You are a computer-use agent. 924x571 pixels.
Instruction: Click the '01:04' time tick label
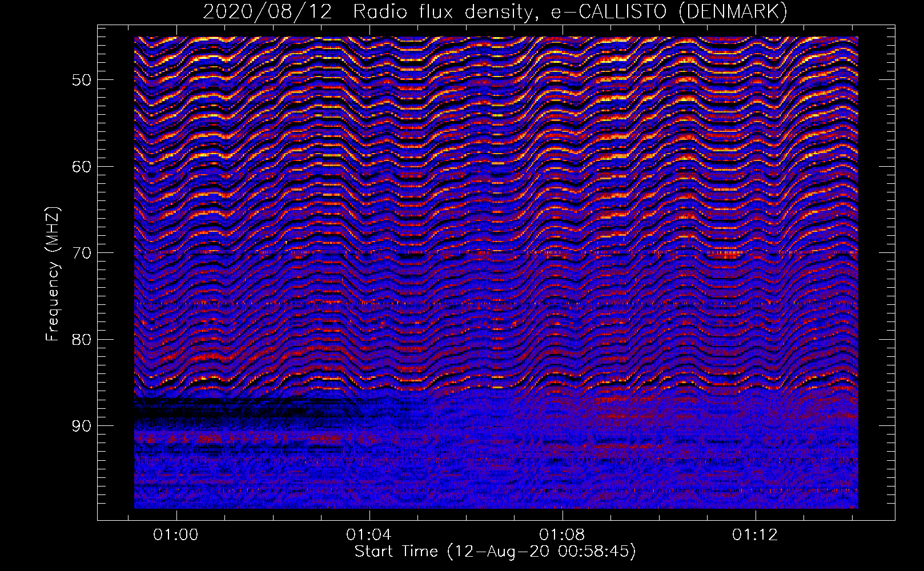click(x=369, y=534)
